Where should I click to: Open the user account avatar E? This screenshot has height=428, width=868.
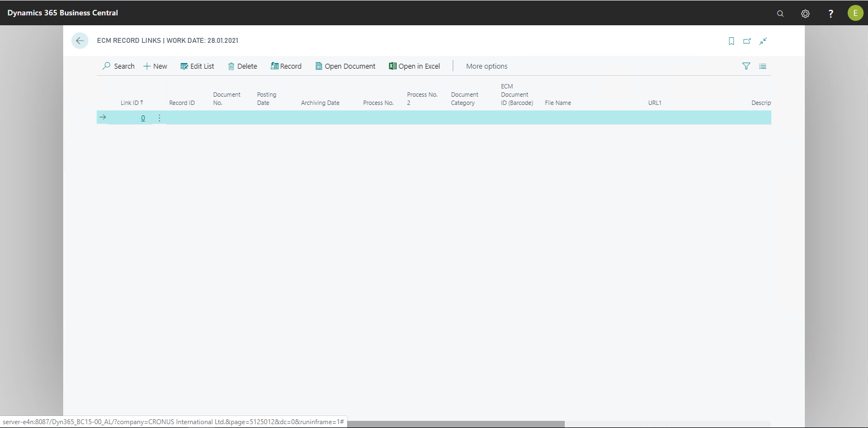855,13
